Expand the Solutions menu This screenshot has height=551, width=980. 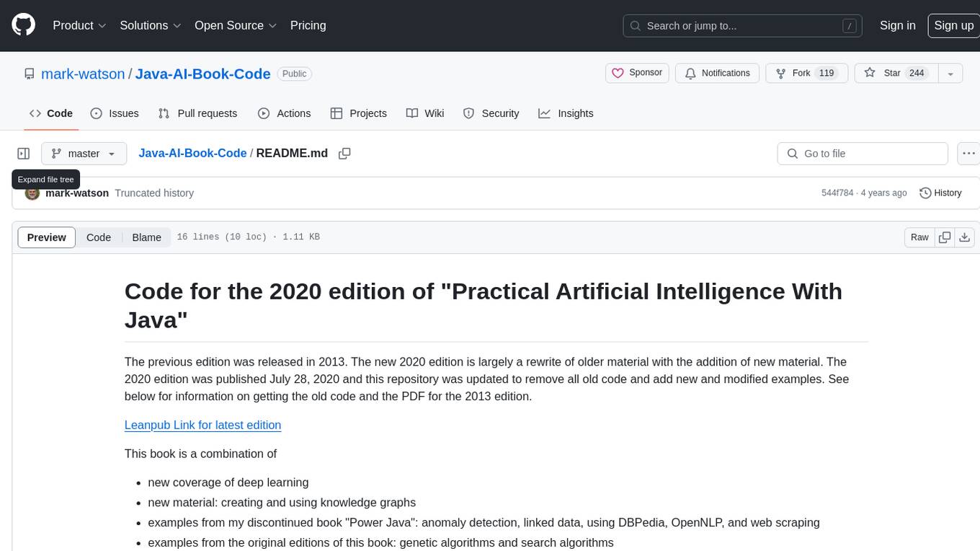tap(151, 25)
